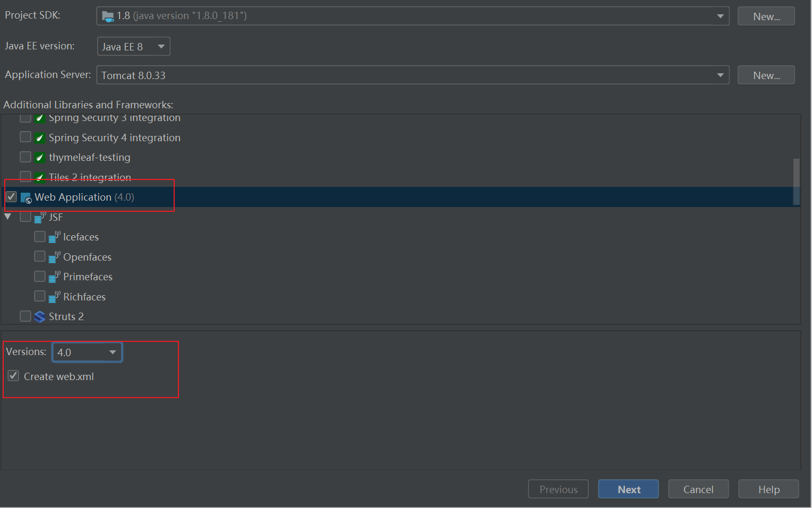Open the Java EE version dropdown
812x508 pixels.
click(x=134, y=46)
